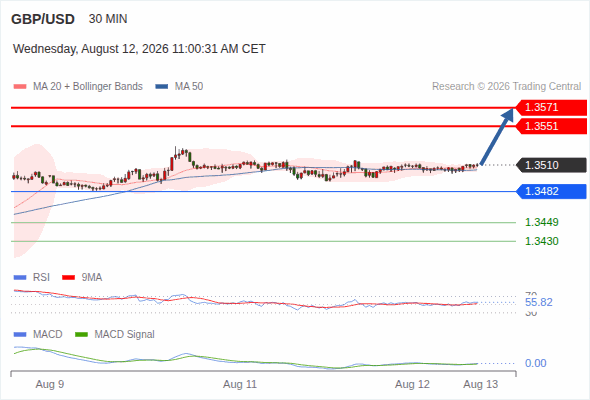This screenshot has width=590, height=400.
Task: Click the MACD legend label
Action: (48, 335)
